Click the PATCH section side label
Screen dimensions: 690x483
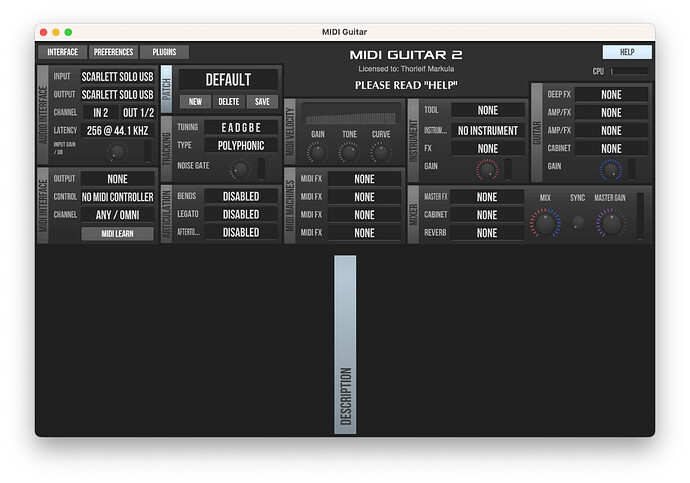166,89
